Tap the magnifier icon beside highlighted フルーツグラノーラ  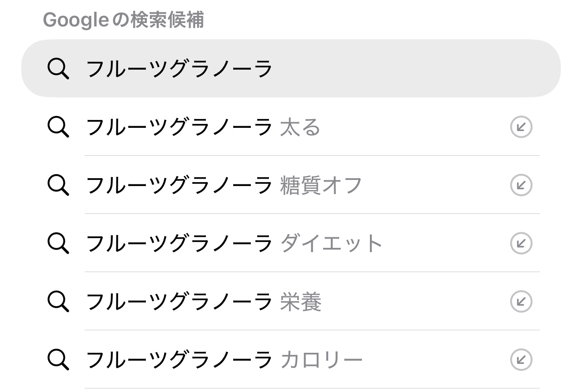coord(58,69)
